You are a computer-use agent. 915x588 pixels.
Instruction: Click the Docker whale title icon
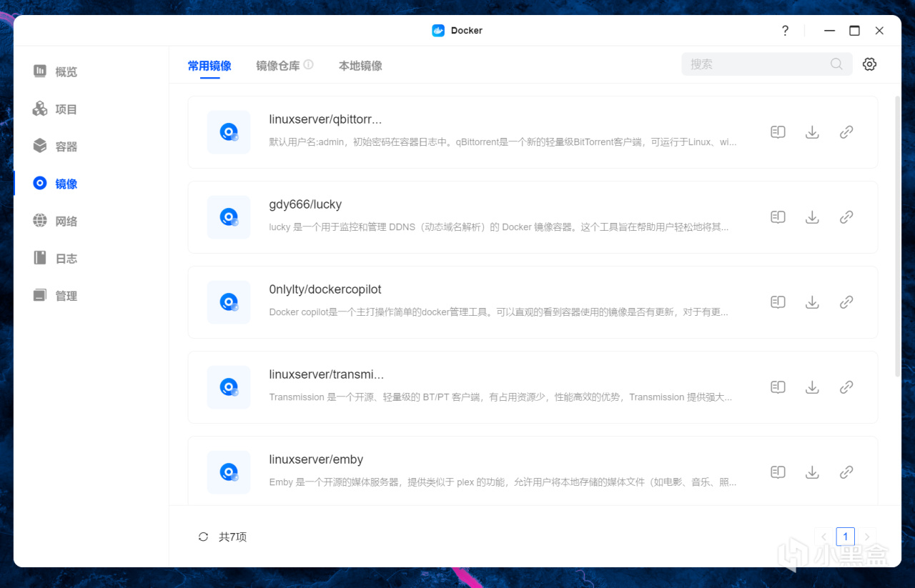pos(438,31)
